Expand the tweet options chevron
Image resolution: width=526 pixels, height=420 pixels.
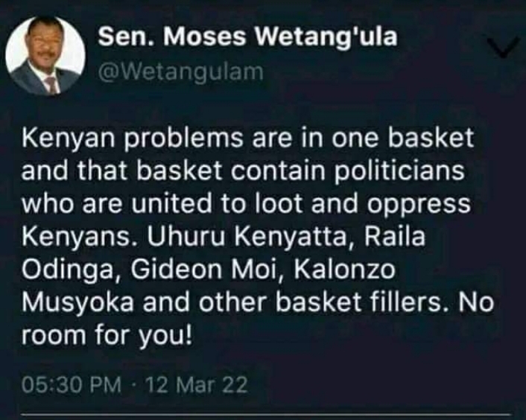(501, 48)
